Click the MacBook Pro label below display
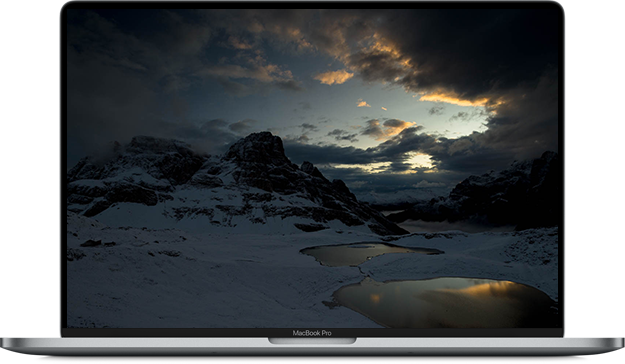The image size is (625, 364). (x=312, y=333)
